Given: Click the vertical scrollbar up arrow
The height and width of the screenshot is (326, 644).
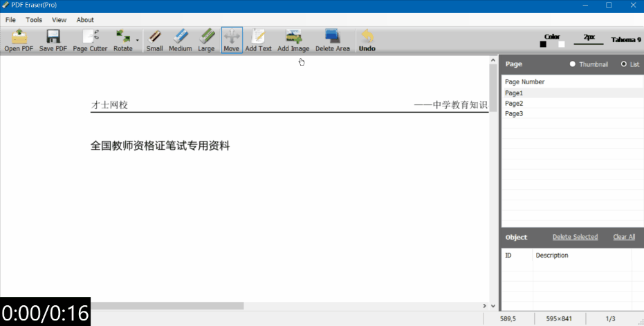Looking at the screenshot, I should point(493,60).
